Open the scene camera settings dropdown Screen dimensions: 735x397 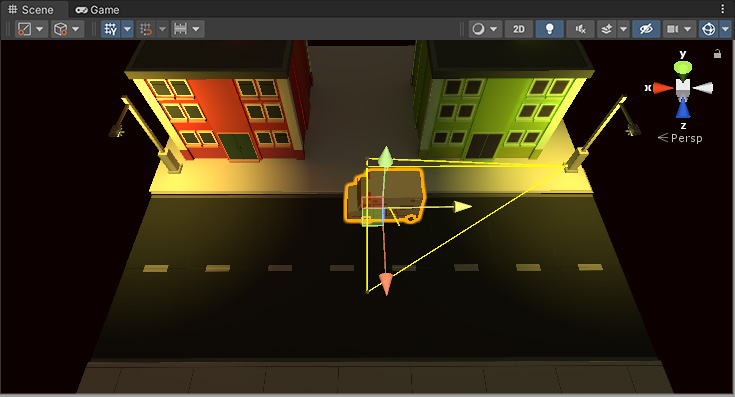(679, 29)
